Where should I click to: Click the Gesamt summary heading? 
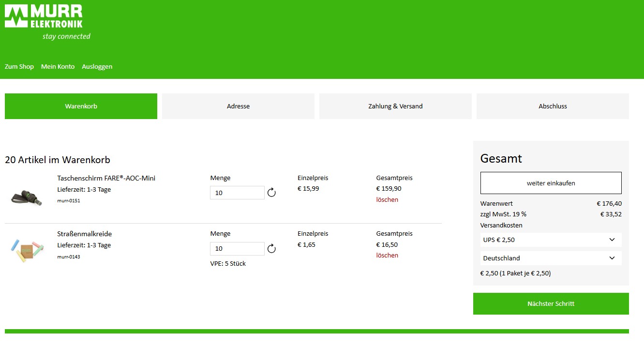tap(501, 158)
